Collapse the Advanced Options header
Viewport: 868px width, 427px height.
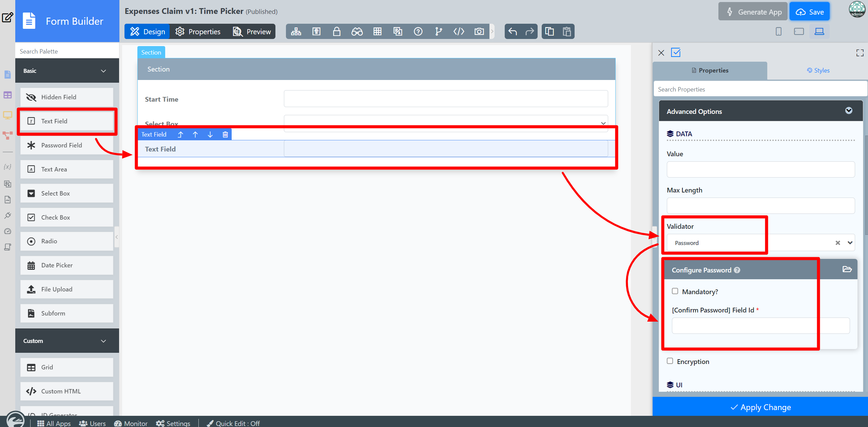tap(848, 111)
